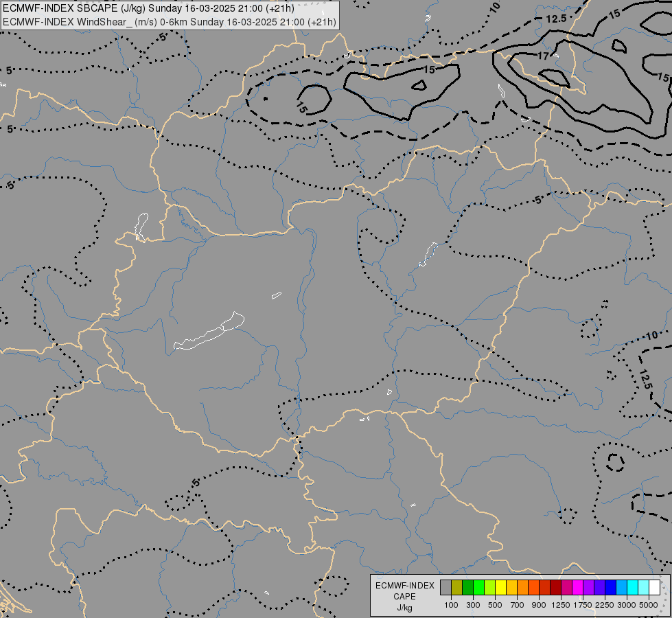Select the olive swatch after the 100 tick
The image size is (672, 618).
point(457,587)
